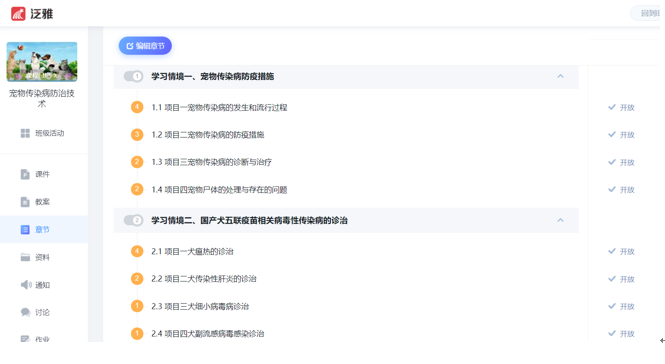Viewport: 665px width, 364px height.
Task: Click heading 学习情境二、国产犬五联疫苗相关病毒性传染病的诊治
Action: coord(249,220)
